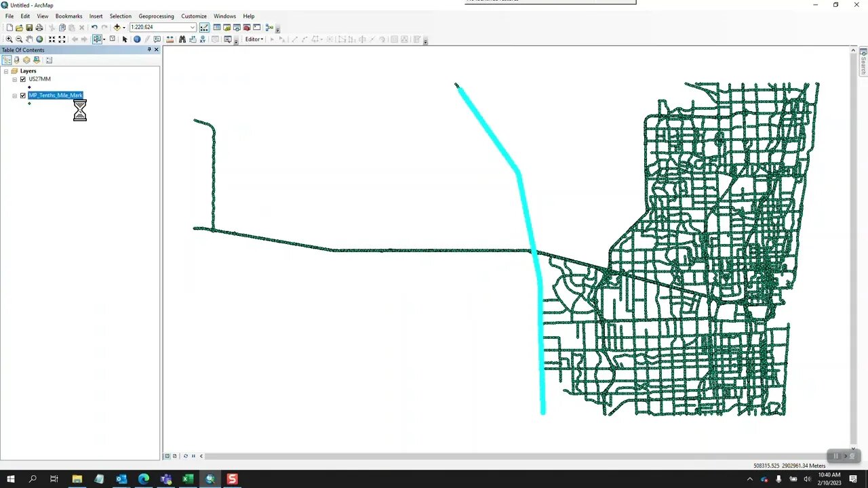
Task: Save the current map document
Action: (29, 27)
